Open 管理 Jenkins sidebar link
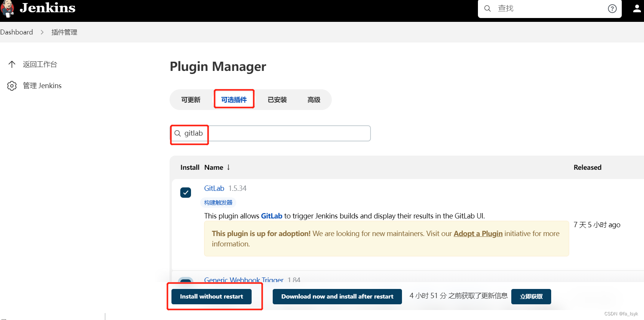 [42, 85]
